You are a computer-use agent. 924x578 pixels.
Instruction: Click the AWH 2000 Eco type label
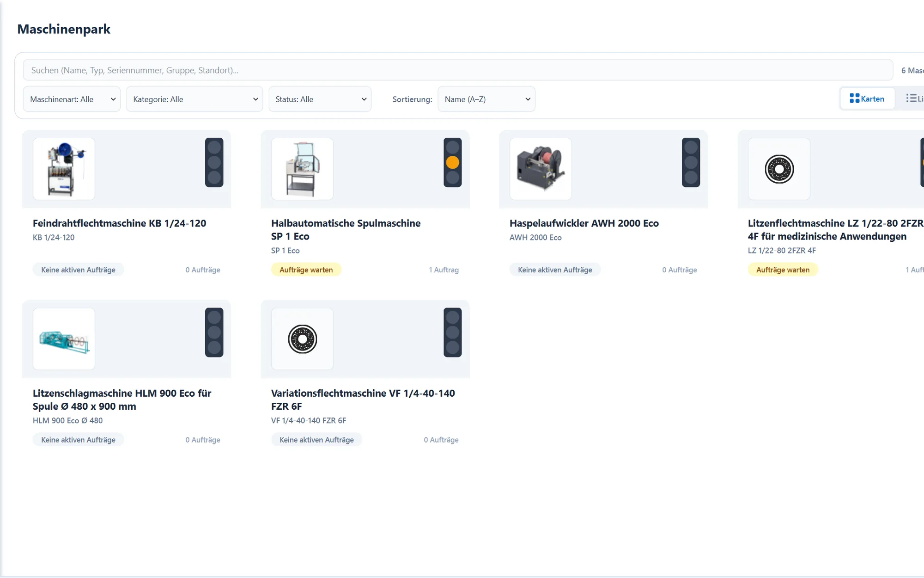coord(535,237)
